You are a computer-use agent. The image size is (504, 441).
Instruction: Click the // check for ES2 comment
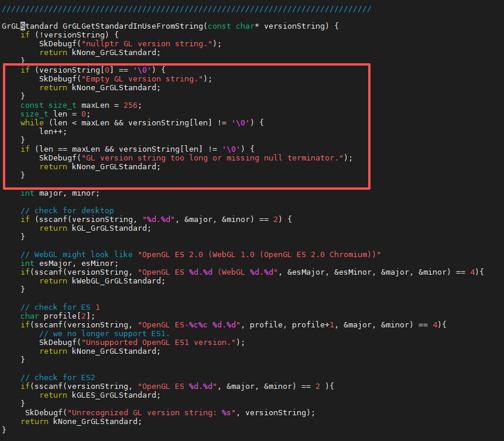[x=58, y=377]
